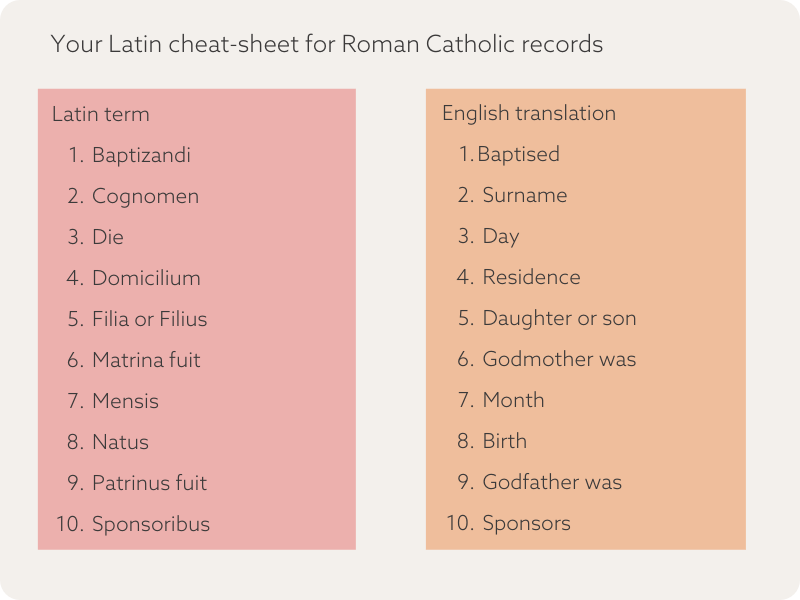Click the Latin term 'Natus'
The height and width of the screenshot is (600, 800).
click(120, 442)
